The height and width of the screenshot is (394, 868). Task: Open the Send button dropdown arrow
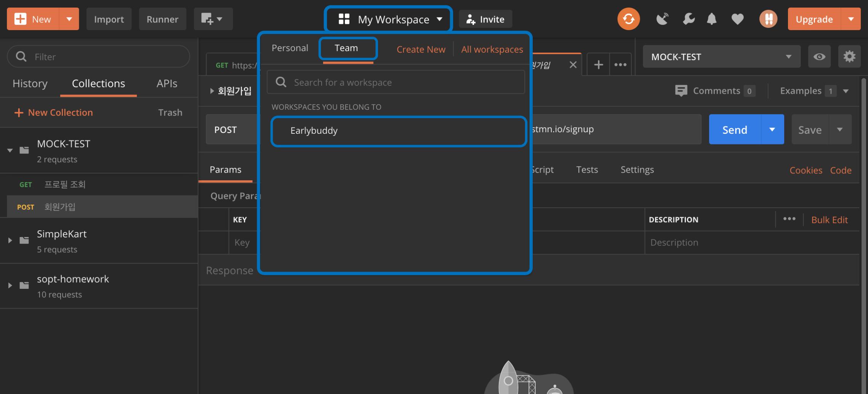point(772,130)
